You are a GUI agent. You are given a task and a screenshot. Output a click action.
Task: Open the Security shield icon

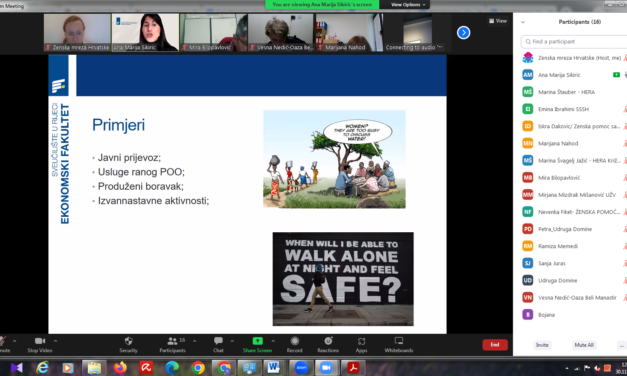[x=128, y=341]
